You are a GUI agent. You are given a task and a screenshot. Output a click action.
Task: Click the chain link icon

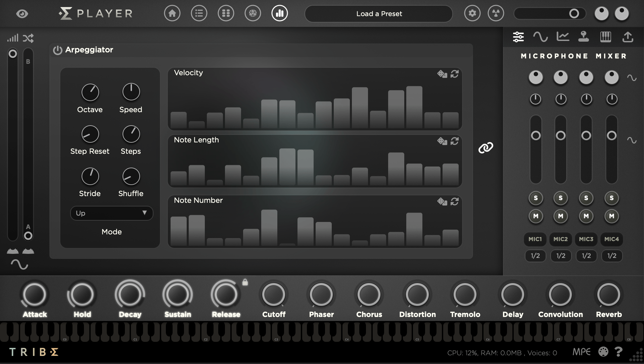click(x=486, y=147)
